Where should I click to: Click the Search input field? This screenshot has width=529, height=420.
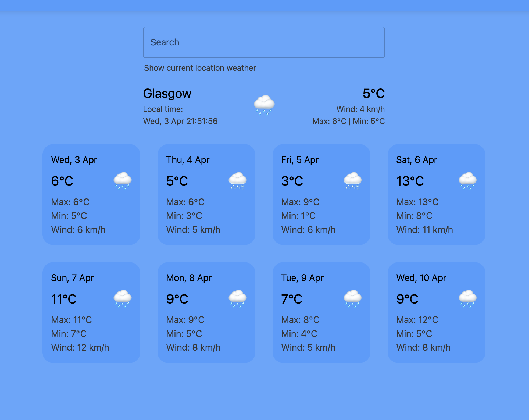(x=264, y=42)
